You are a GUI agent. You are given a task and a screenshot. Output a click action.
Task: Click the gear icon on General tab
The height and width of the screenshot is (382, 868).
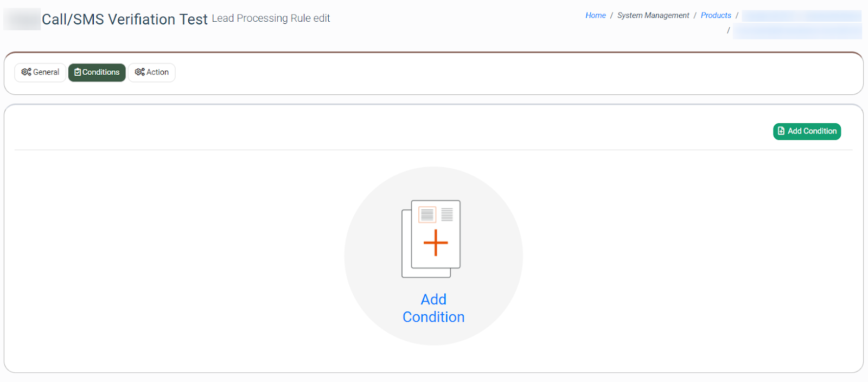pyautogui.click(x=26, y=72)
